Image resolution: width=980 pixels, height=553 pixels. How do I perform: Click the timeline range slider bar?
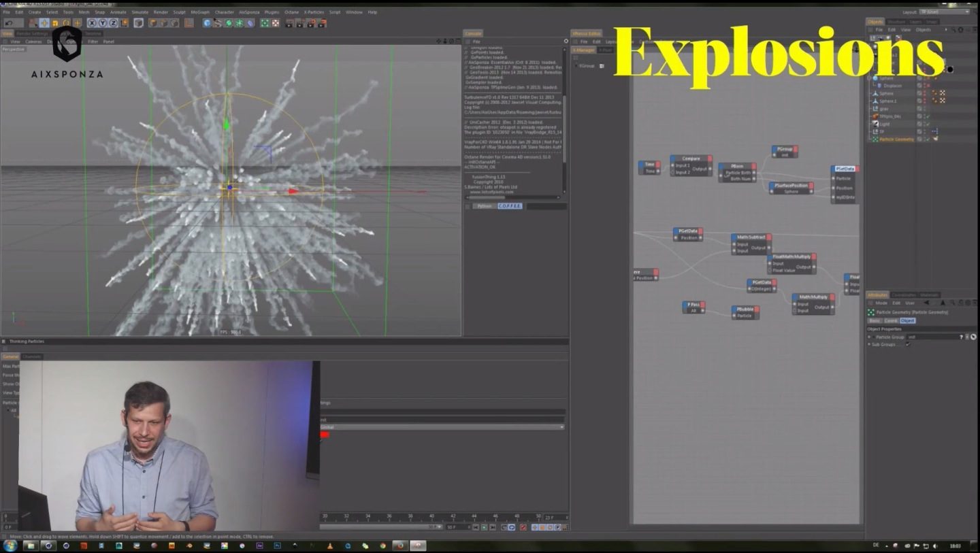(381, 526)
